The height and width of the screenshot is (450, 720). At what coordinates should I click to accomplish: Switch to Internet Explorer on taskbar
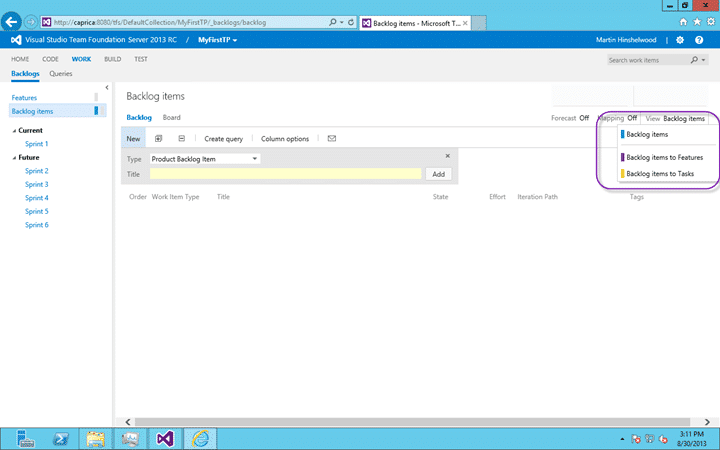point(200,439)
